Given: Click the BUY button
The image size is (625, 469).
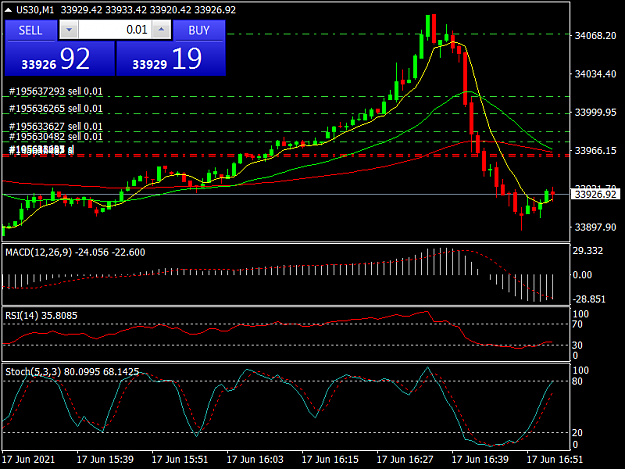Looking at the screenshot, I should tap(199, 30).
